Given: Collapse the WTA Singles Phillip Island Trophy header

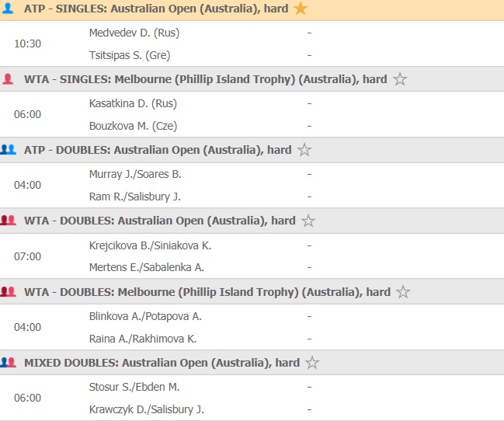Looking at the screenshot, I should click(205, 79).
